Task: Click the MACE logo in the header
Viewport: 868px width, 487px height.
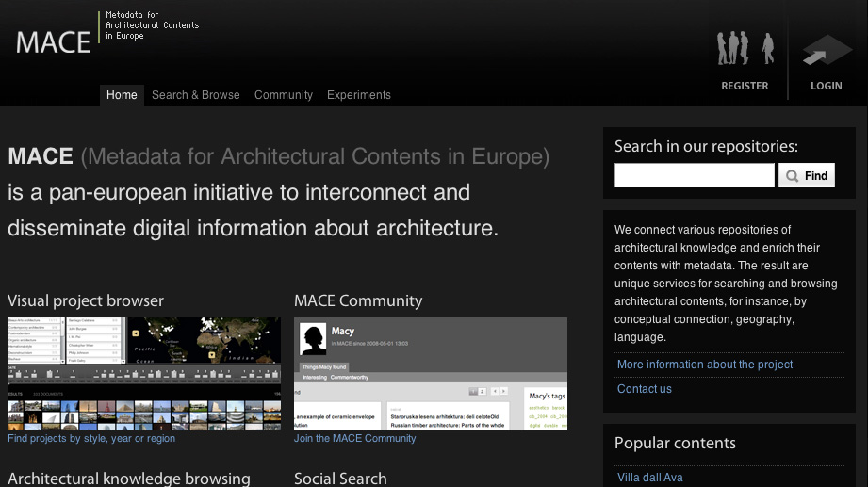Action: [x=54, y=41]
